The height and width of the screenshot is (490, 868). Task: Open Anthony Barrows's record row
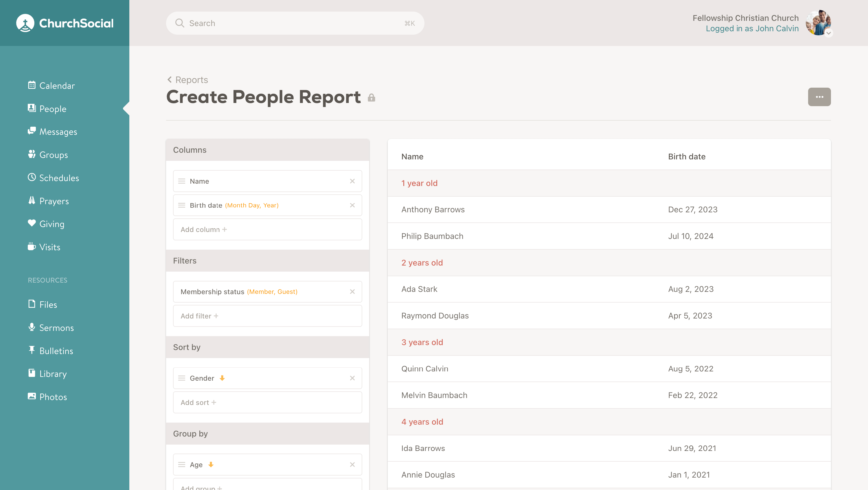click(433, 209)
